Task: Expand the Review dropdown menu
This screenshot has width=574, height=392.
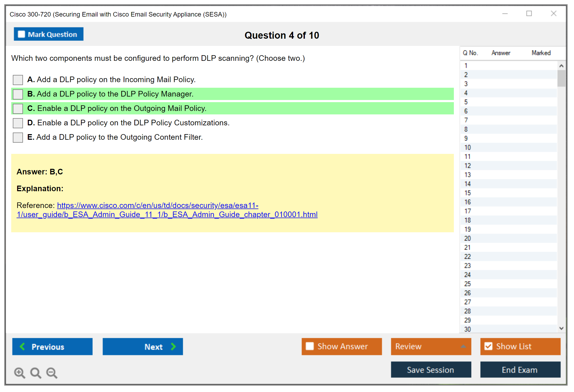Action: [x=463, y=346]
